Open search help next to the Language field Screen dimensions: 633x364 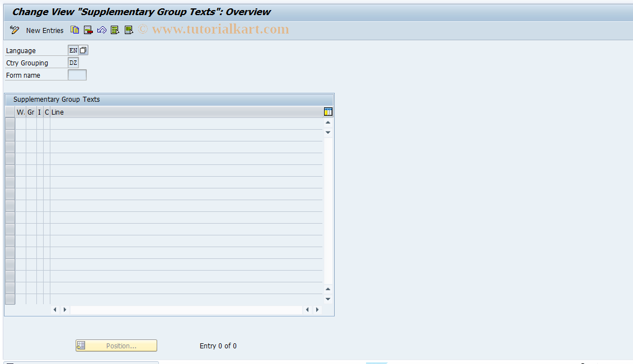pyautogui.click(x=83, y=50)
